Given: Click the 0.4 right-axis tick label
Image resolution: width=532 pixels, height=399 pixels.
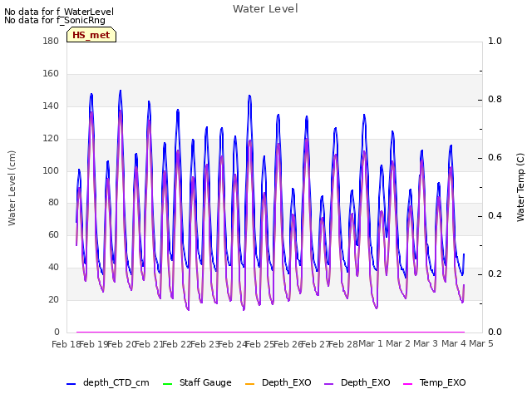Looking at the screenshot, I should pos(495,216).
